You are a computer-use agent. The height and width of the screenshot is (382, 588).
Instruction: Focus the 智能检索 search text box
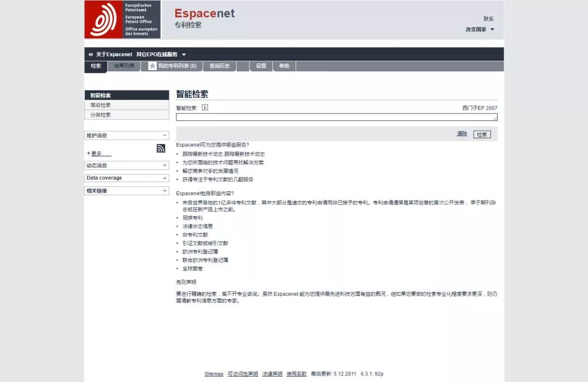coord(336,117)
